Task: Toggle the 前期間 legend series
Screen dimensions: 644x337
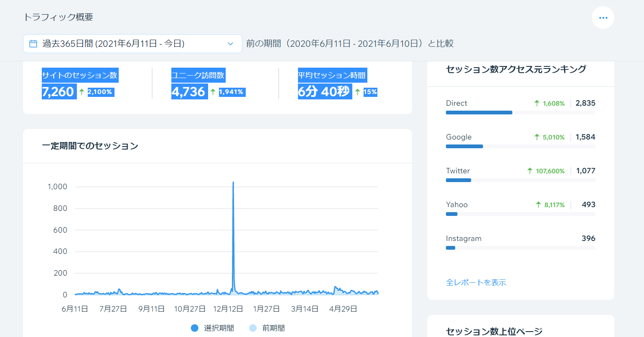Action: (x=267, y=328)
